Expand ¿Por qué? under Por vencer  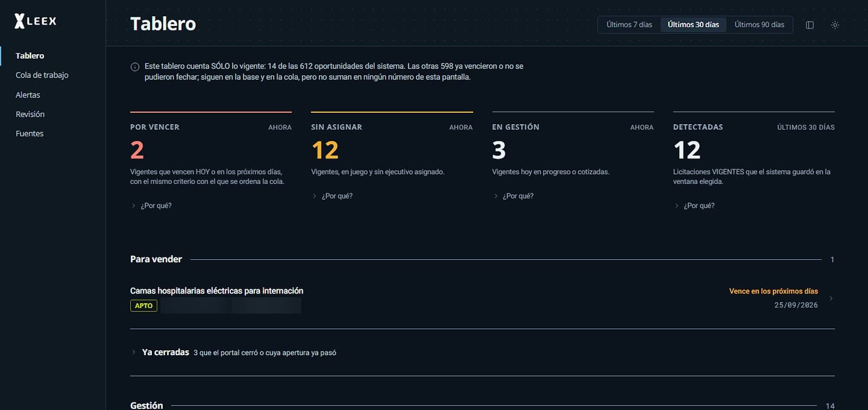152,206
